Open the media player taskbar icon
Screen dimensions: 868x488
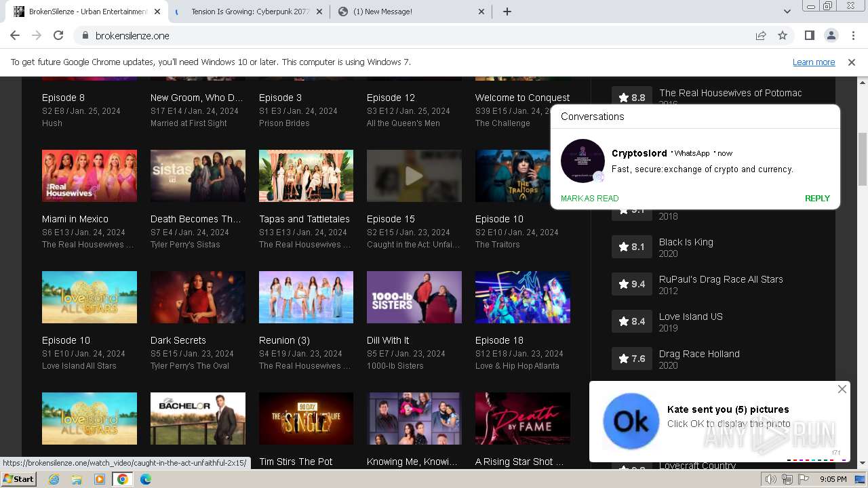[100, 479]
